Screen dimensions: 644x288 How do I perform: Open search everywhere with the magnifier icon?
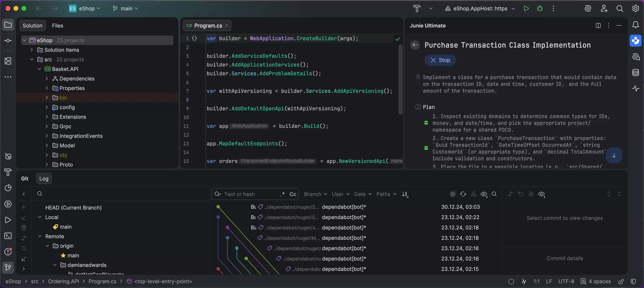point(620,8)
